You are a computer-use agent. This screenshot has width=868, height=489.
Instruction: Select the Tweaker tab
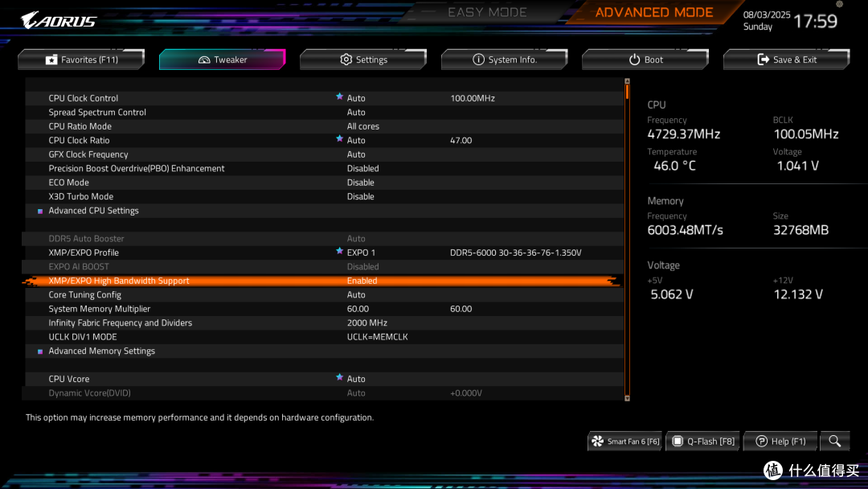[x=223, y=60]
